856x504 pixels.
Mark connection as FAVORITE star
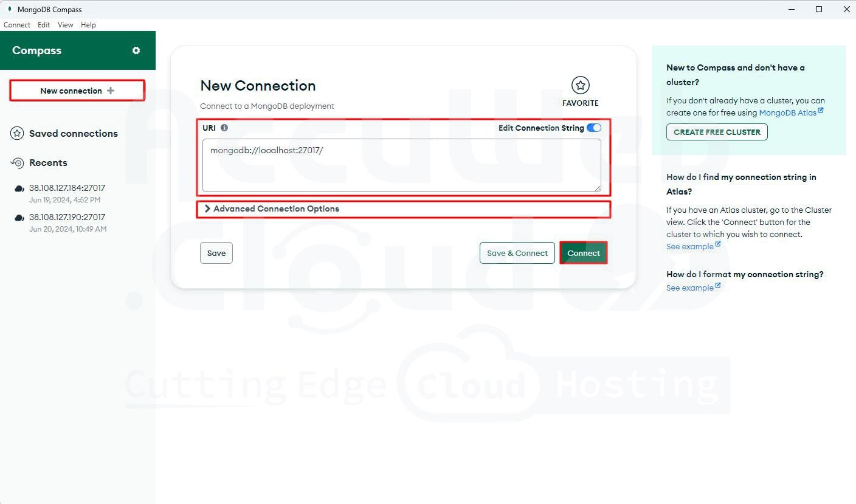click(x=581, y=85)
